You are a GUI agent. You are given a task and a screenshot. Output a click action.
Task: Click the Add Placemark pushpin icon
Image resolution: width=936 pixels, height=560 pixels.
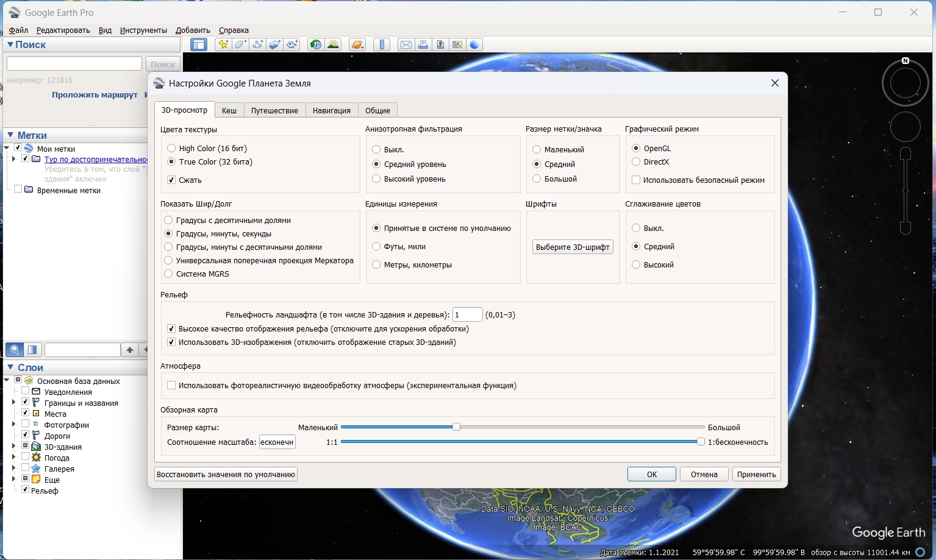pyautogui.click(x=223, y=44)
